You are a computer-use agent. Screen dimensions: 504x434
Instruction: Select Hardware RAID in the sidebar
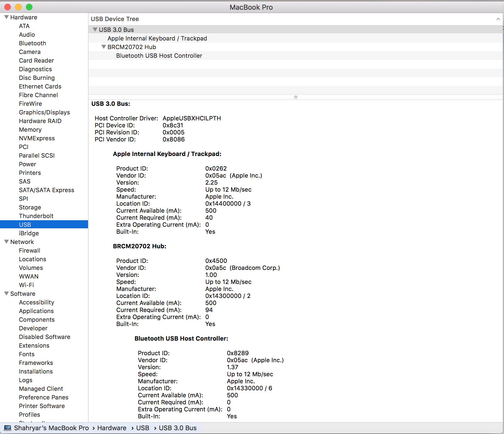pyautogui.click(x=40, y=121)
